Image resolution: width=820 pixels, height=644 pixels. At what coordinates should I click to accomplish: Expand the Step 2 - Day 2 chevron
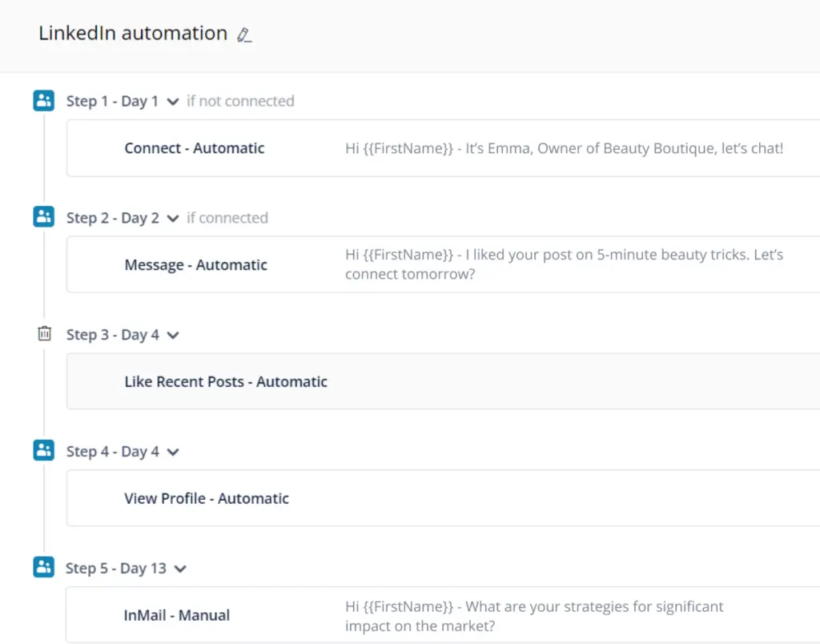point(172,217)
